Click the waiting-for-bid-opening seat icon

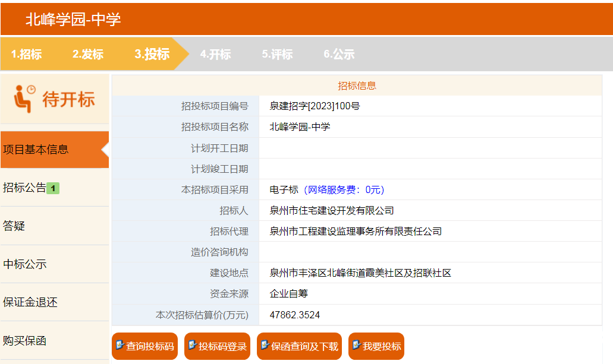(x=24, y=99)
